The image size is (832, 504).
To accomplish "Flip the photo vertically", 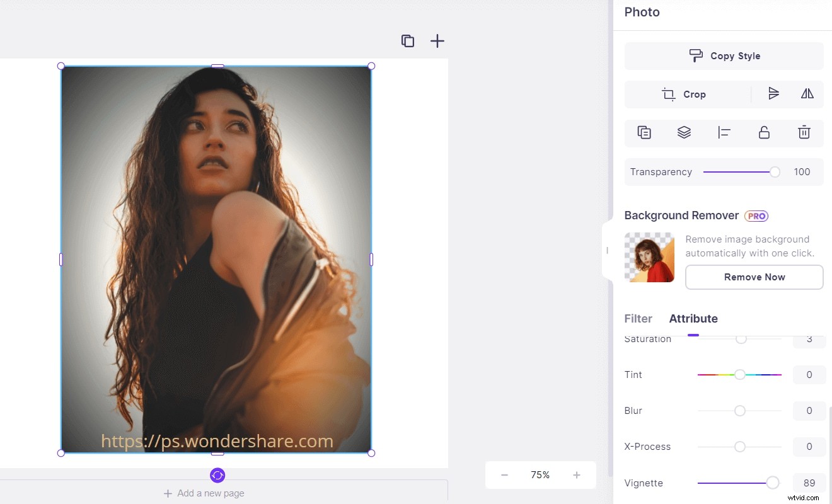I will (x=774, y=93).
